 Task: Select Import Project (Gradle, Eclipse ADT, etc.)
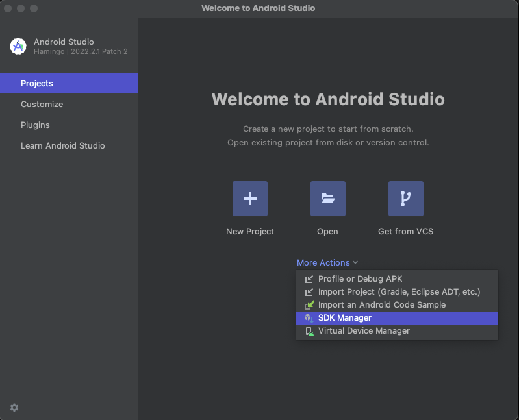coord(397,291)
